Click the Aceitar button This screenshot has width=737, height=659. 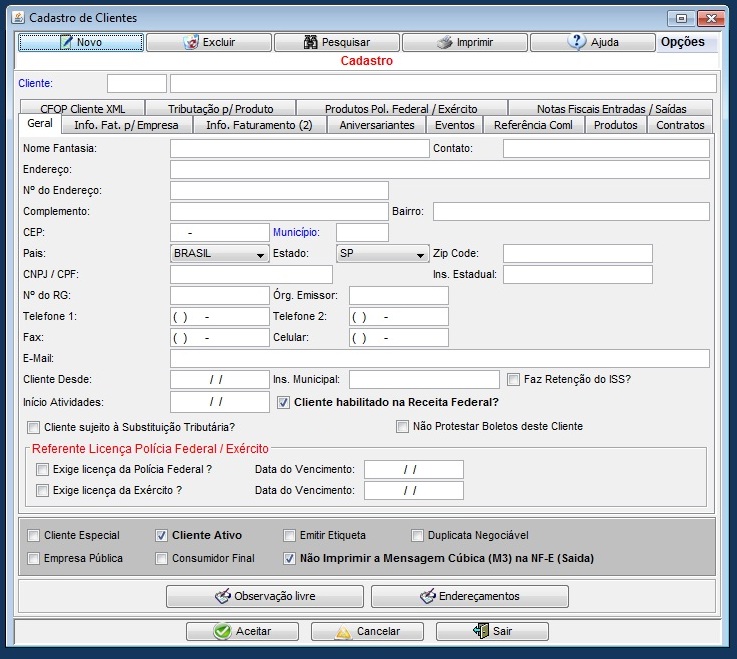pyautogui.click(x=243, y=631)
